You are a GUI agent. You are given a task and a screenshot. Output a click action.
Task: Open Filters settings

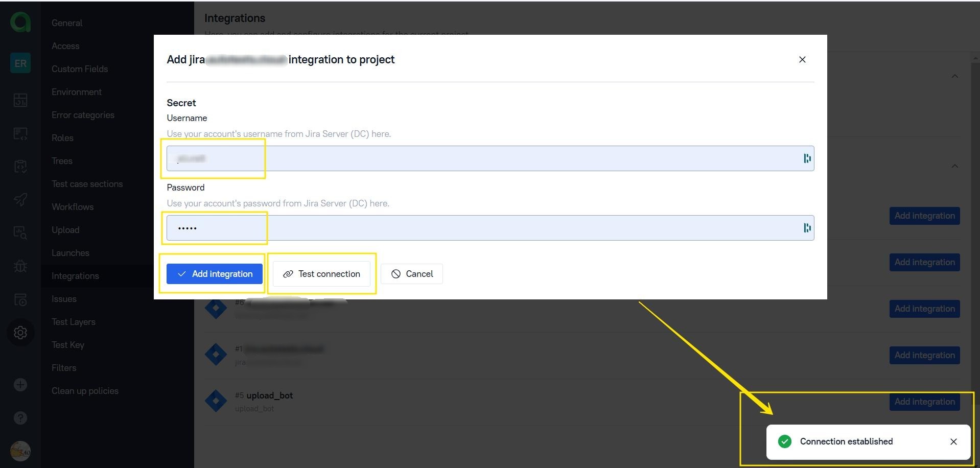tap(64, 368)
